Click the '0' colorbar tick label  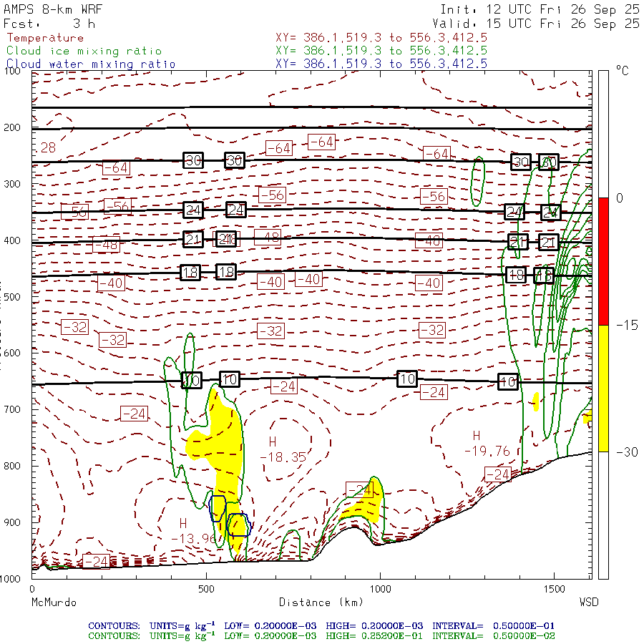620,198
